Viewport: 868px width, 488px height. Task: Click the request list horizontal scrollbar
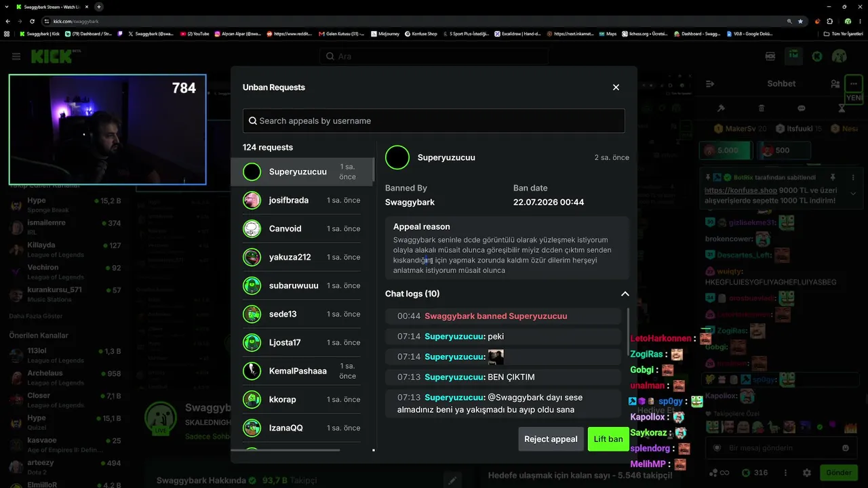pyautogui.click(x=285, y=450)
